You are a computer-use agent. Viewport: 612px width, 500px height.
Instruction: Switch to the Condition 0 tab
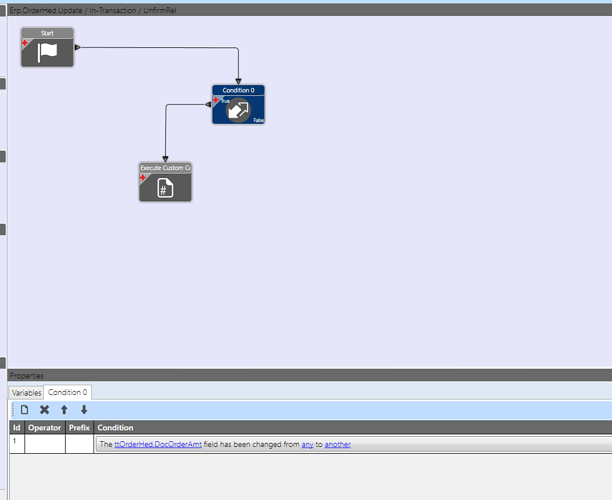(x=68, y=392)
